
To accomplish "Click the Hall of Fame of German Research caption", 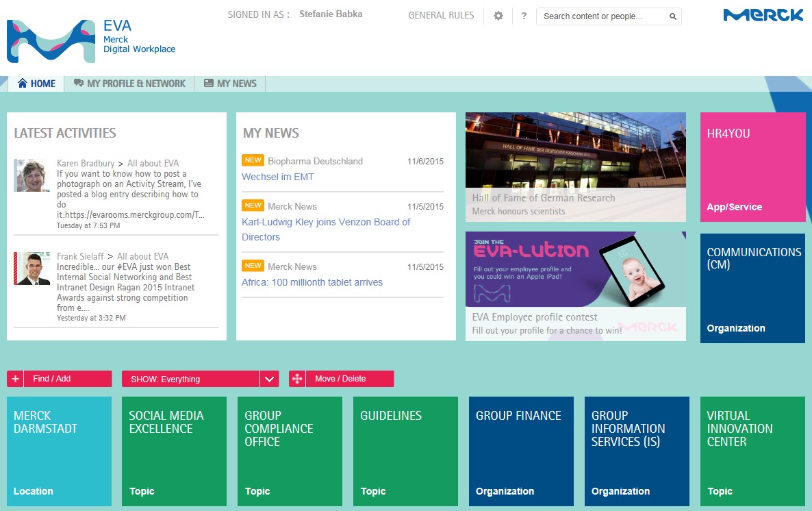I will [x=543, y=198].
